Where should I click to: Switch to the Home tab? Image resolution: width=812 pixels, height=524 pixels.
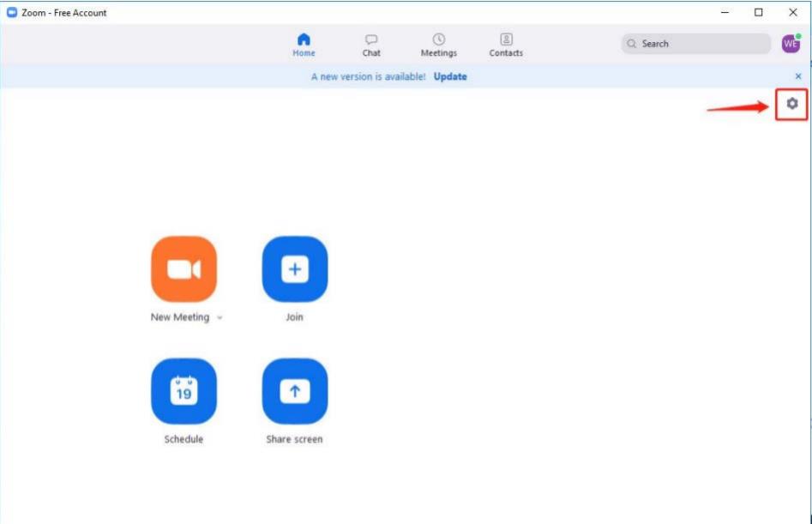(x=304, y=45)
